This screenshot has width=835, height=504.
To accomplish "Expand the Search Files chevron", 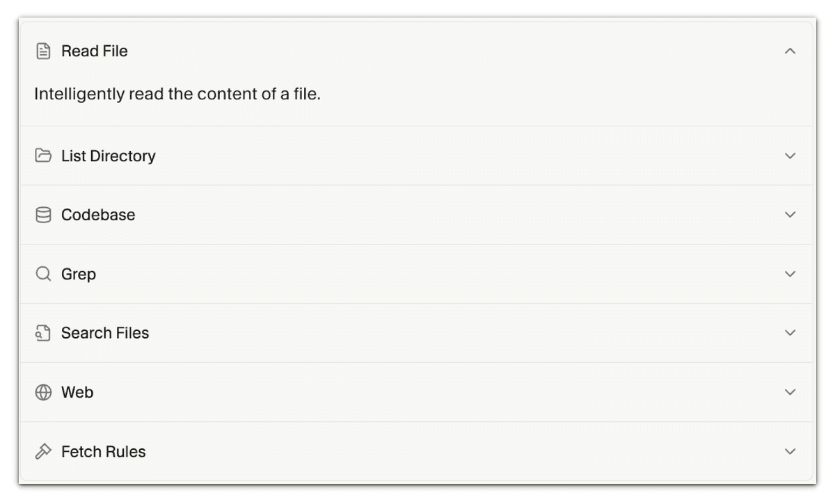I will (790, 333).
